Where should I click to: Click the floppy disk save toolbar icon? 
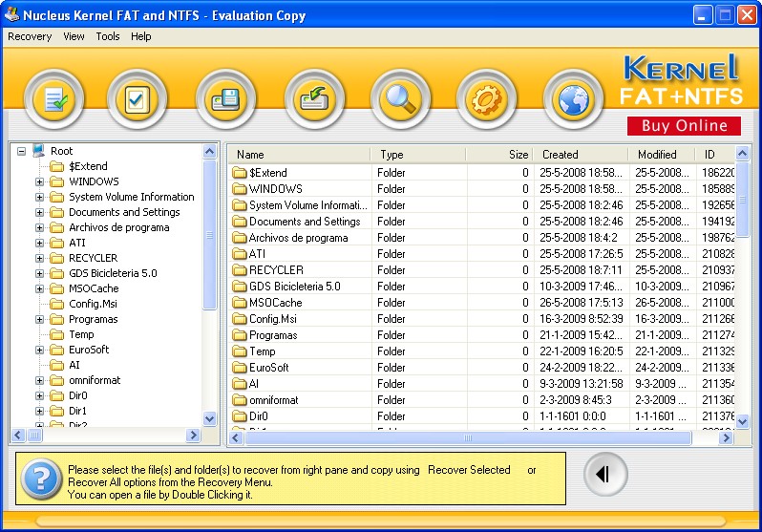[x=225, y=99]
